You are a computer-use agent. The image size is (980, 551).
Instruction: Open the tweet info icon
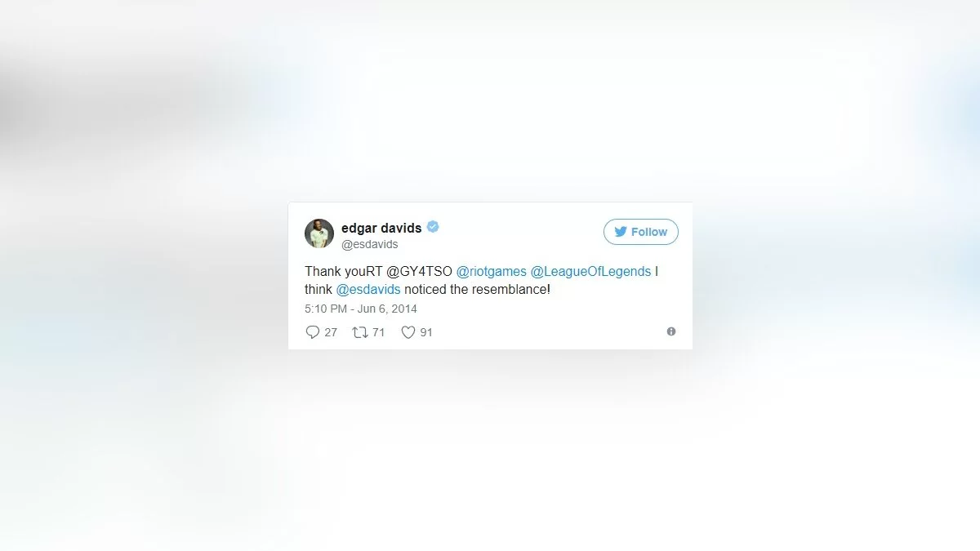671,331
